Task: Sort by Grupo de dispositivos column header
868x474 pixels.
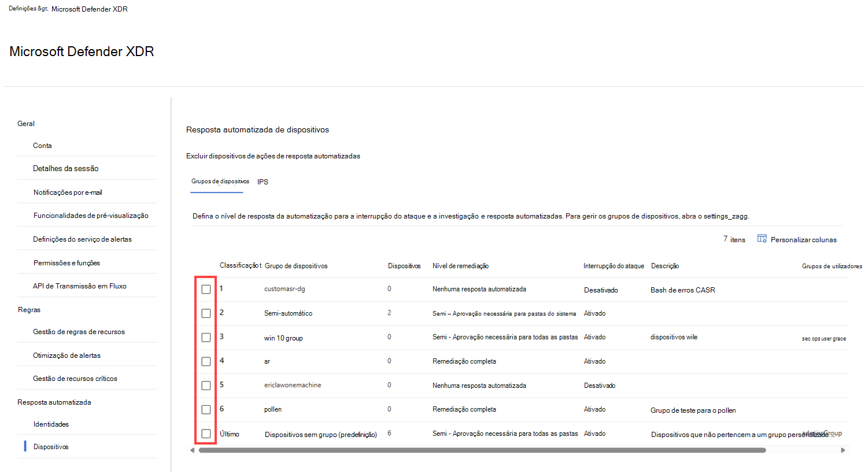Action: [296, 266]
